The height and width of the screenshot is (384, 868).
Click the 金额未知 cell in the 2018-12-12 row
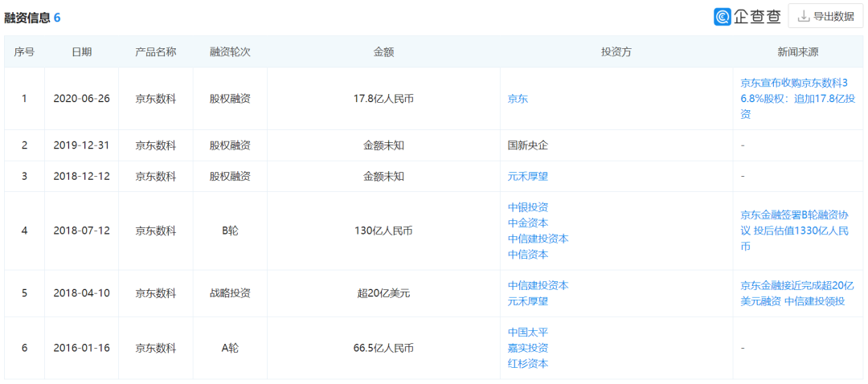click(x=383, y=177)
